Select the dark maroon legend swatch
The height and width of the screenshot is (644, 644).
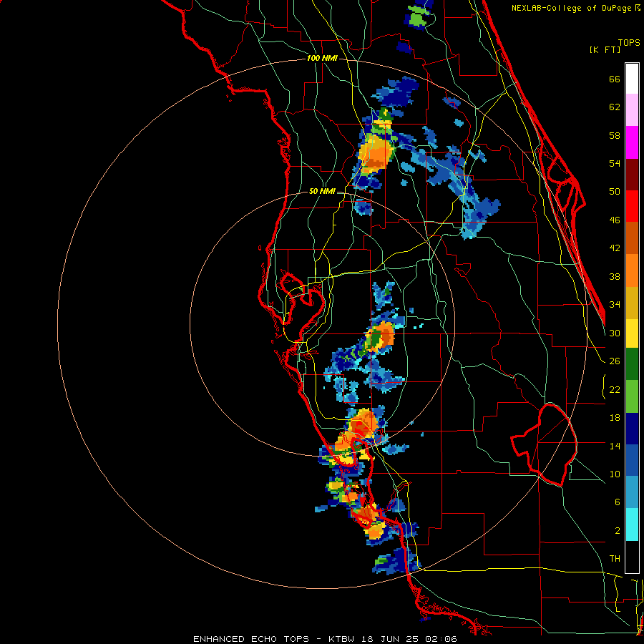click(x=632, y=175)
